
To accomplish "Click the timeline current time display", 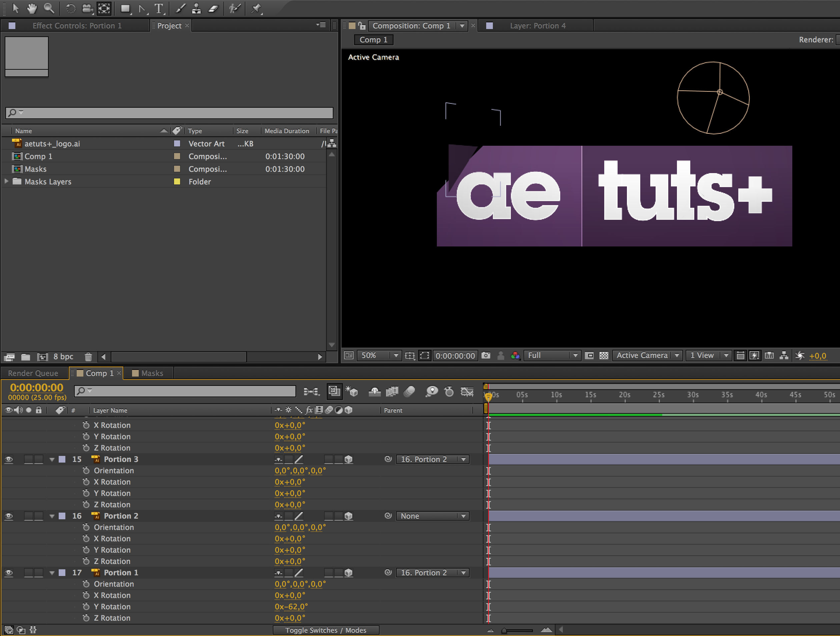I will point(36,387).
